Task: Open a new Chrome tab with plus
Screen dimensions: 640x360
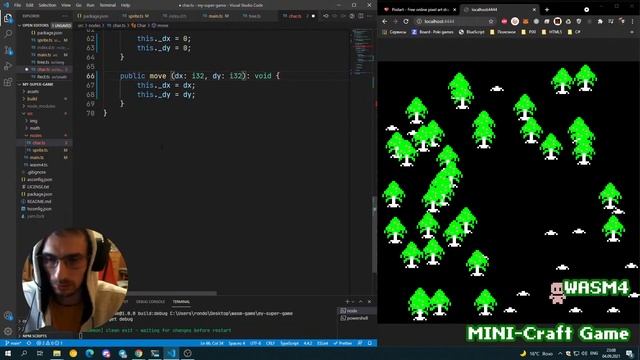Action: pos(547,9)
